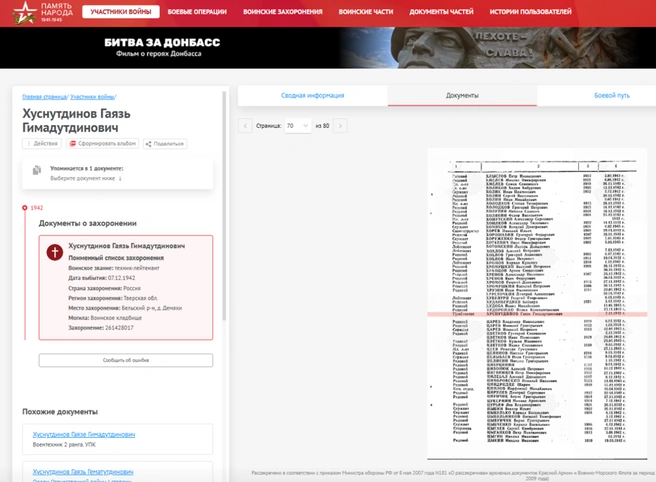The height and width of the screenshot is (482, 656).
Task: Click the name heading Хуснутдинов Гаязь Гимадутдинович
Action: point(77,120)
